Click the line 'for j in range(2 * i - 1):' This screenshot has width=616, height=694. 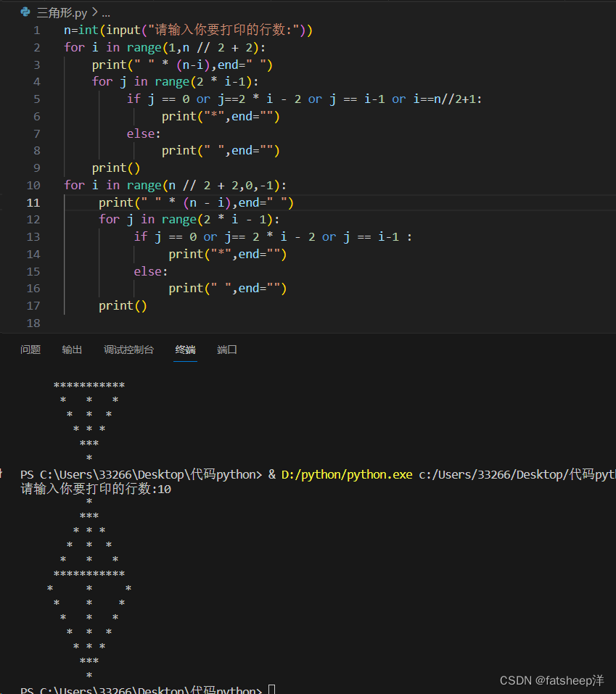189,220
